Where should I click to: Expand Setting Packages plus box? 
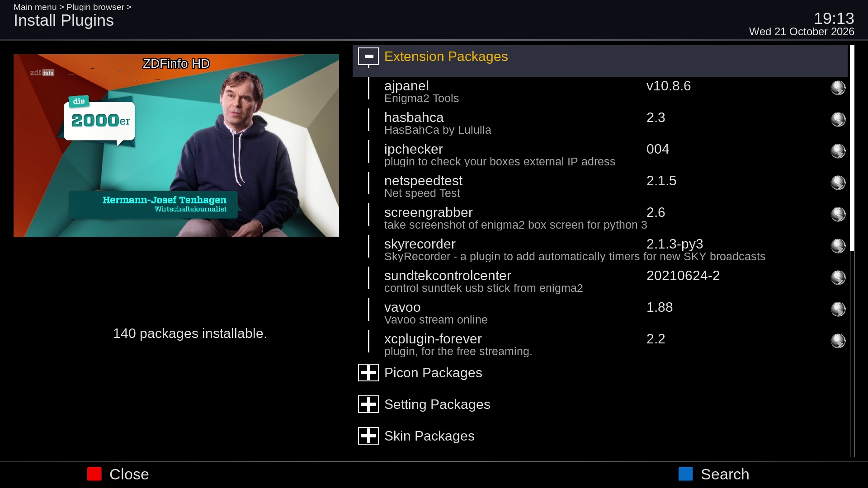tap(368, 404)
